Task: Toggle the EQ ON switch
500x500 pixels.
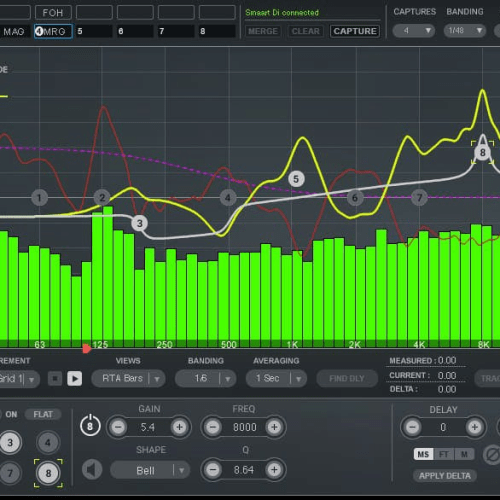Action: 11,414
